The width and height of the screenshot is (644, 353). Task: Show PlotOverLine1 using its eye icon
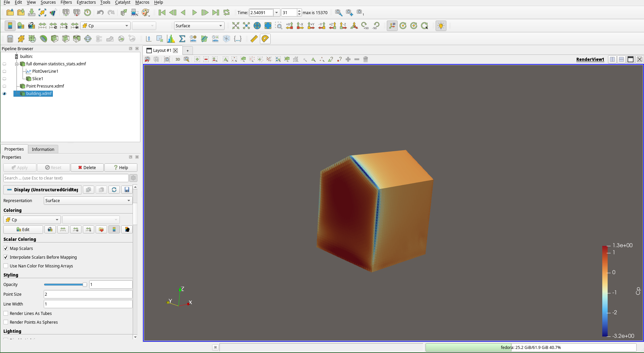pyautogui.click(x=4, y=71)
